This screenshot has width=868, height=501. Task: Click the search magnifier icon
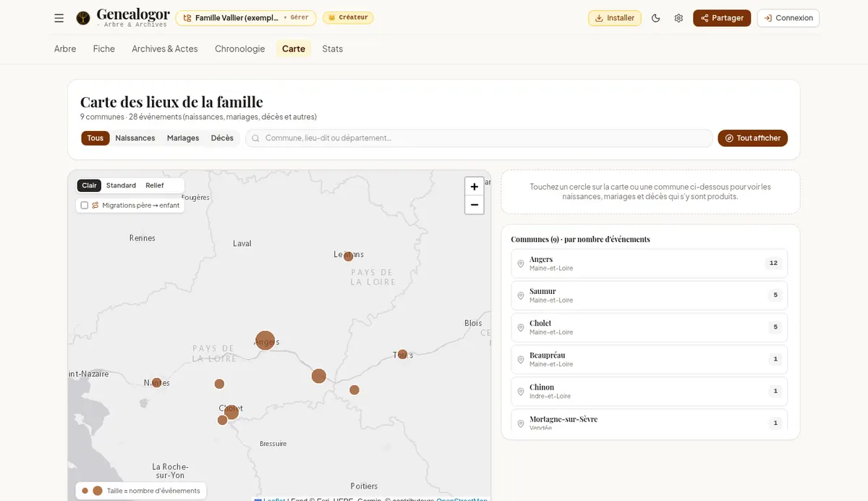pyautogui.click(x=256, y=138)
